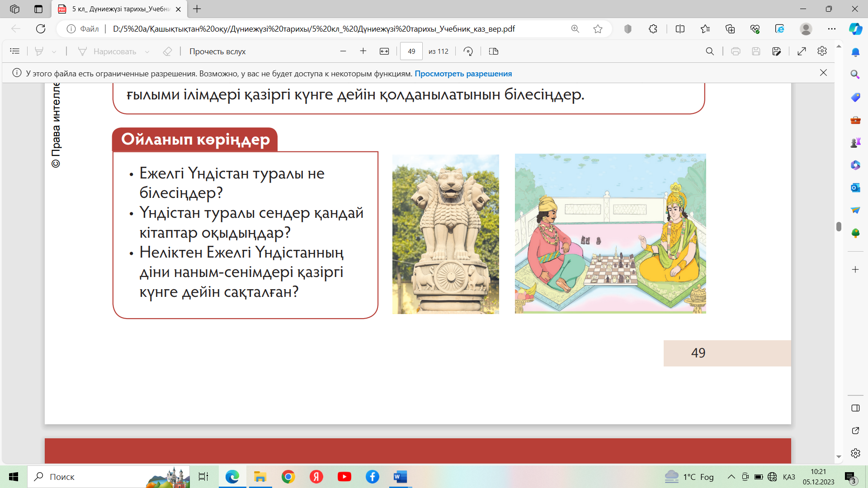Click the fit-to-width icon
Viewport: 868px width, 488px height.
[x=384, y=52]
